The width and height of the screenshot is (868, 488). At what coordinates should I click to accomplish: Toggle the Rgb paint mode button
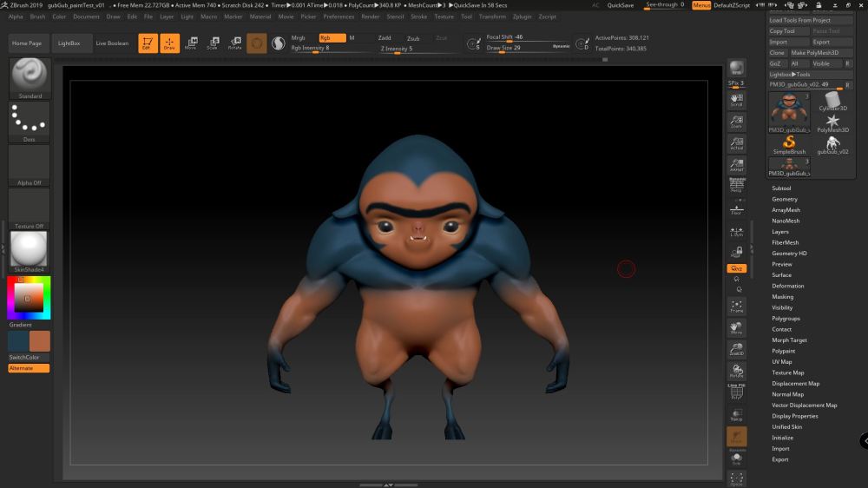click(332, 38)
